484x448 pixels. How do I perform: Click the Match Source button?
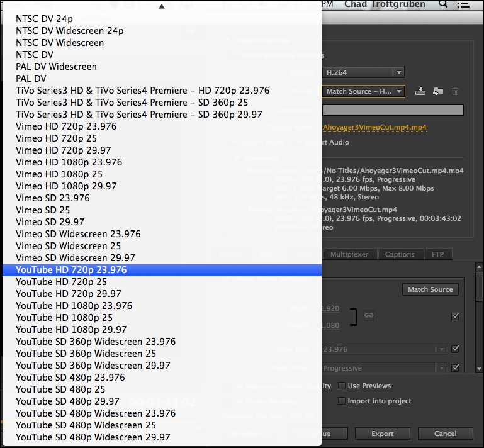pyautogui.click(x=431, y=289)
